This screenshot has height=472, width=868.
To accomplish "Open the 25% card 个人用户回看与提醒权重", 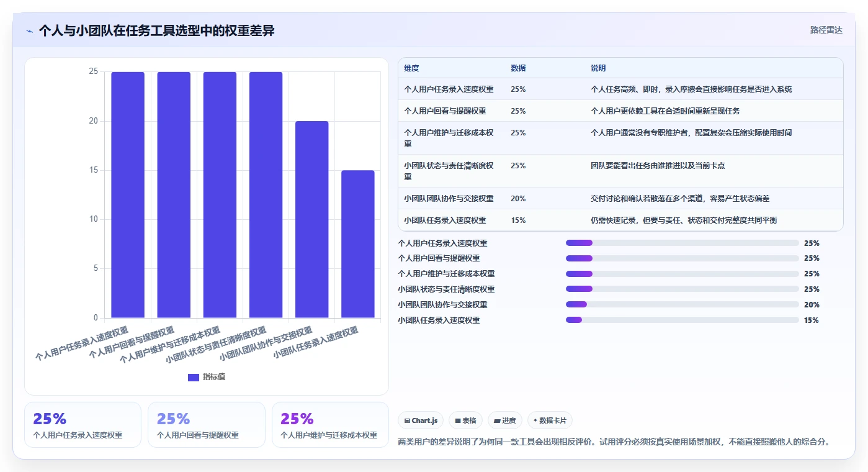I will [207, 425].
